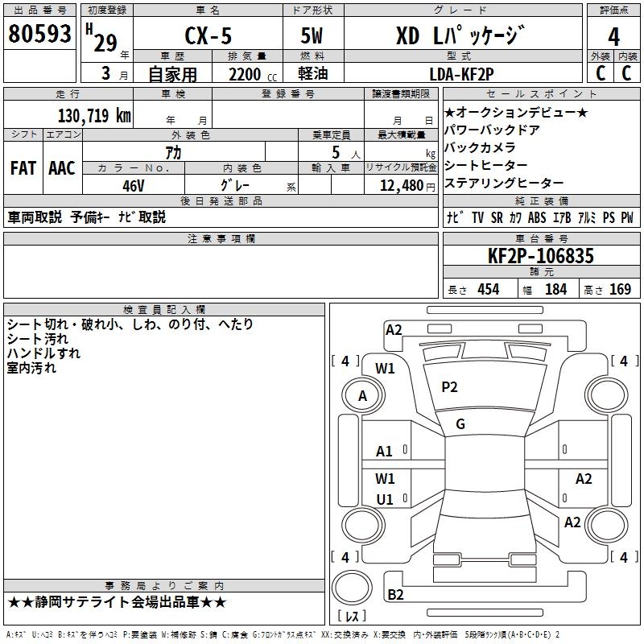Click the 事務局よりご案内 header

164,586
